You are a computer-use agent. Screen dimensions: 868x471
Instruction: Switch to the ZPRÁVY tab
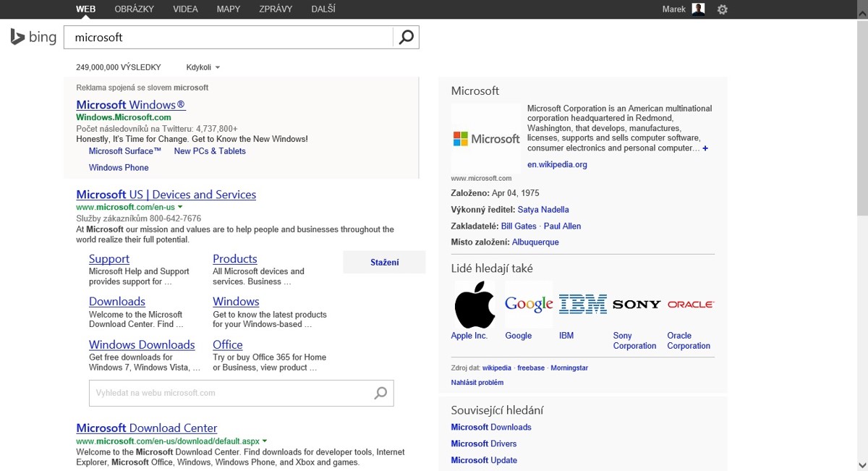pyautogui.click(x=276, y=9)
